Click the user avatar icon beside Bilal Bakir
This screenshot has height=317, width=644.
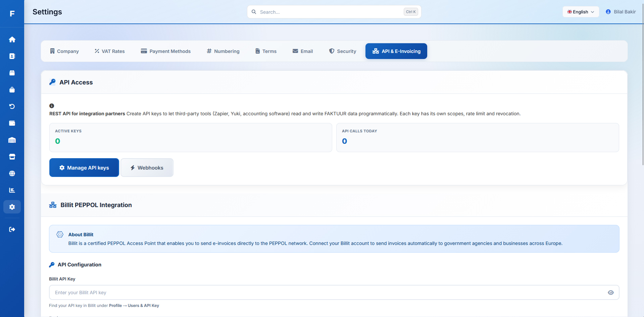608,12
